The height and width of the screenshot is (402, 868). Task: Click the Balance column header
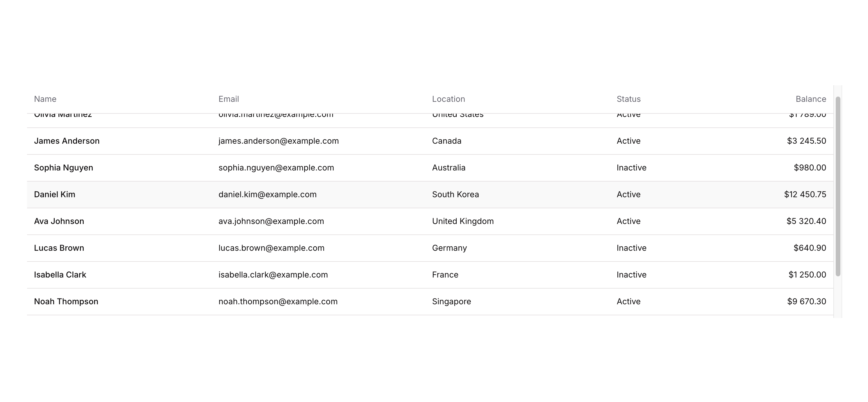[x=810, y=99]
